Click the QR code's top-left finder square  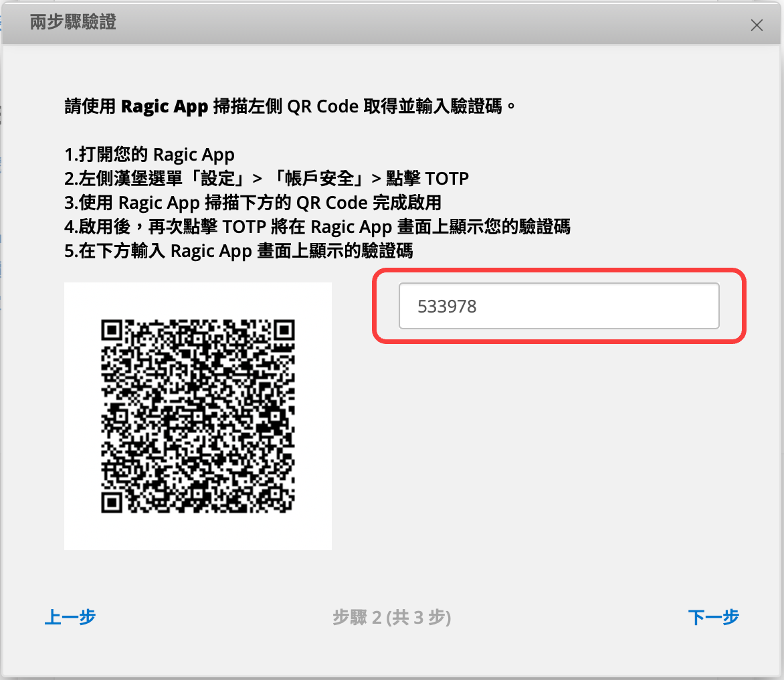112,330
